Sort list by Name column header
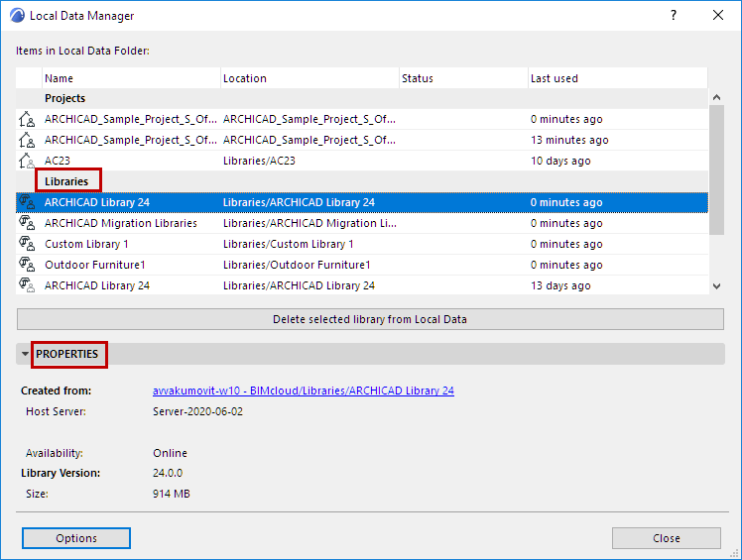 coord(132,78)
